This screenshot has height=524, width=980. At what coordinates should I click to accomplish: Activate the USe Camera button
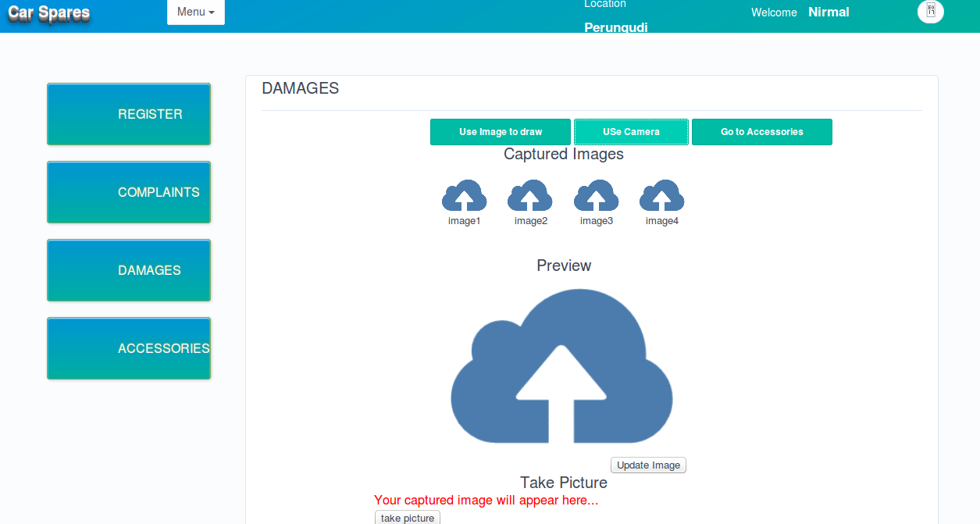(631, 132)
